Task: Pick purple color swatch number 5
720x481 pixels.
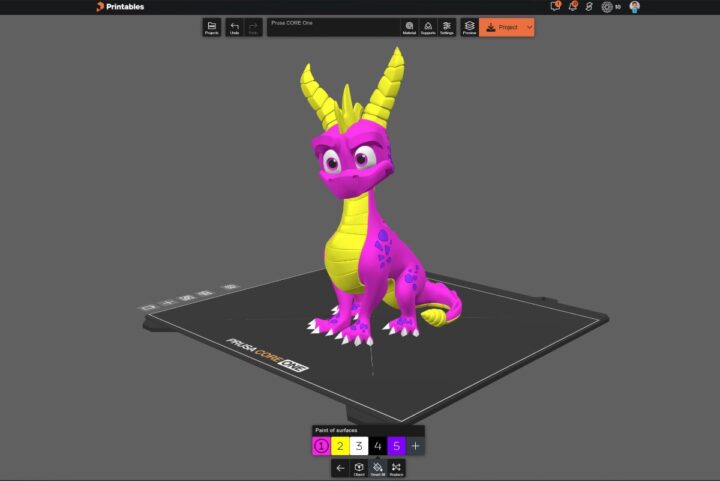Action: [x=397, y=446]
